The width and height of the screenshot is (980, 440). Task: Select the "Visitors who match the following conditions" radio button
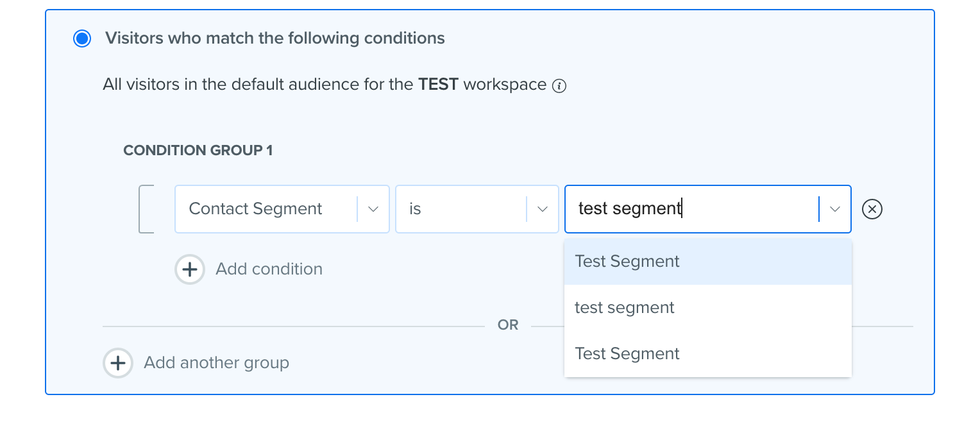pyautogui.click(x=82, y=39)
